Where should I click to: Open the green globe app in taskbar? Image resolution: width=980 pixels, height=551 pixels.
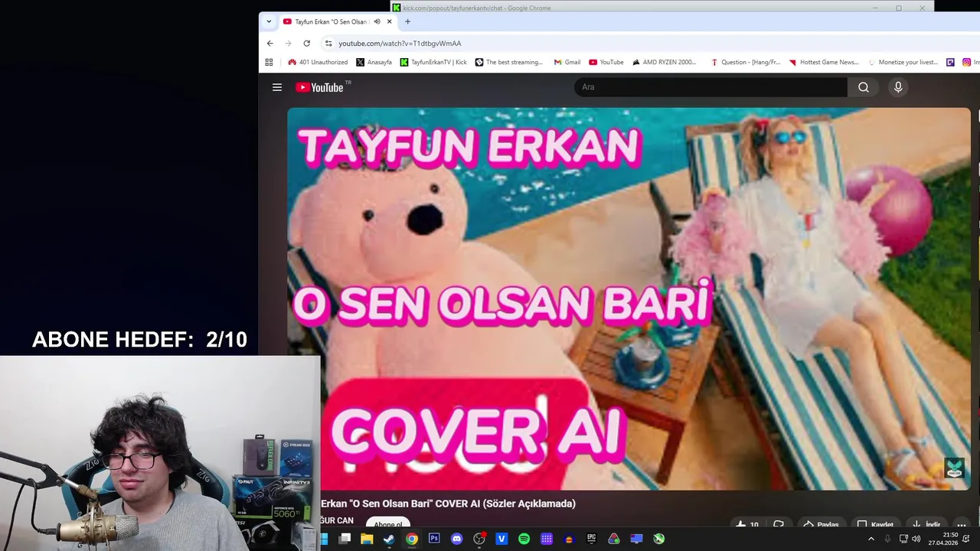click(658, 539)
